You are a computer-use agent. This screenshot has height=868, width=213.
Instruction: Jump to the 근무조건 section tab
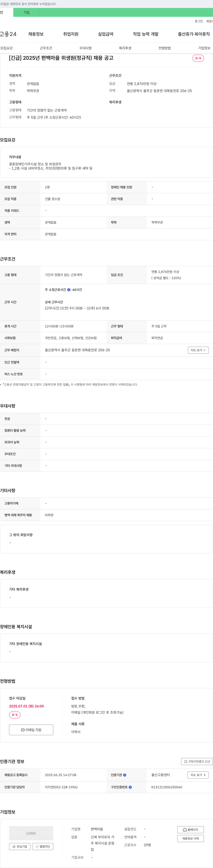[x=46, y=48]
